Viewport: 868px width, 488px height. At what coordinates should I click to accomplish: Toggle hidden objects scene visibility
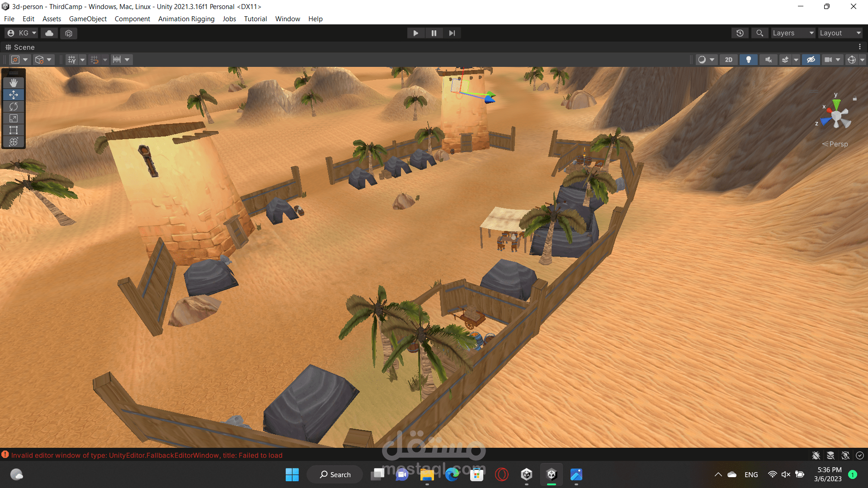pyautogui.click(x=811, y=60)
